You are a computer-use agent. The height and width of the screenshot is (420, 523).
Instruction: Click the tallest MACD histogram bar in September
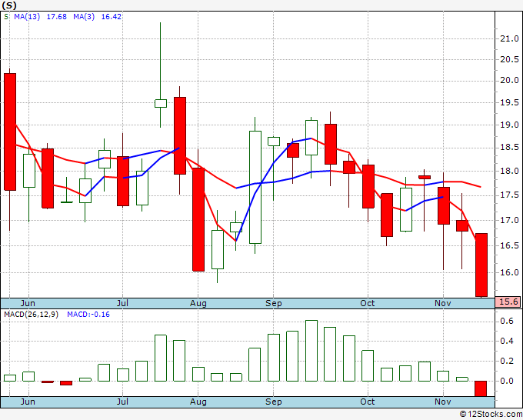[x=311, y=351]
